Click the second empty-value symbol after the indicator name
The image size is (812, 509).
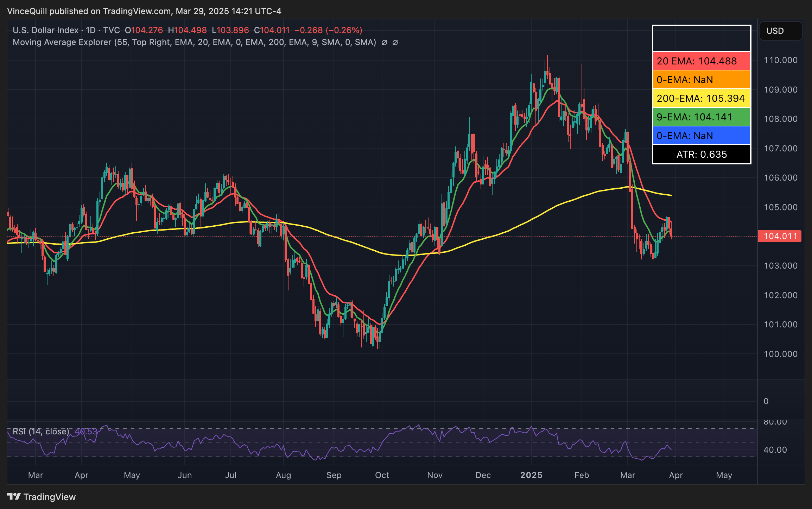pyautogui.click(x=395, y=43)
